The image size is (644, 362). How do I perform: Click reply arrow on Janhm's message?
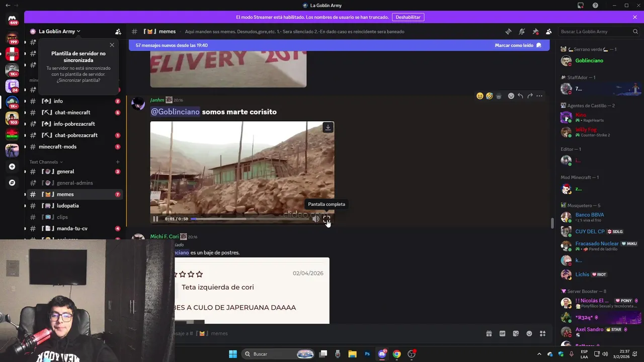[520, 96]
